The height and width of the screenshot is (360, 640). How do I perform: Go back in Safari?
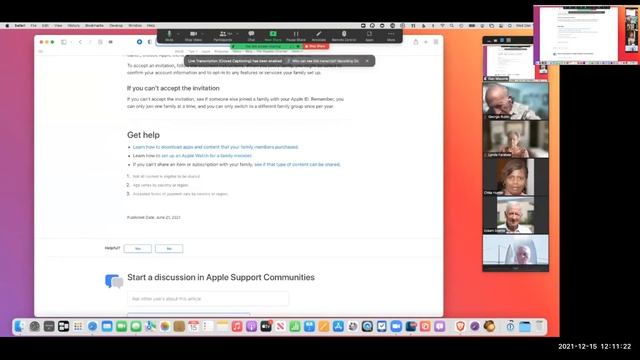coord(80,42)
